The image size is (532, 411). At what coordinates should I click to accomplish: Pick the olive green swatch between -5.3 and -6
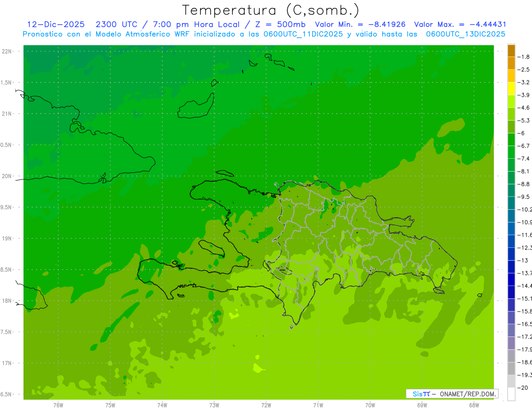click(511, 127)
